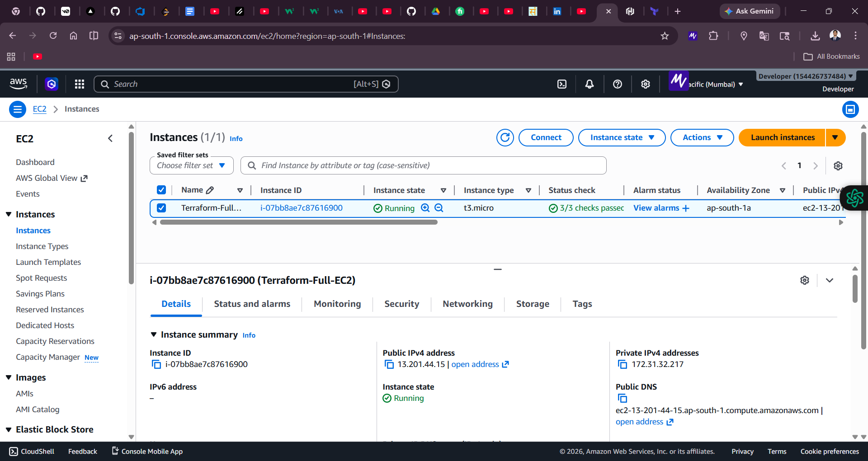Click the detail pane resize handle bar
Viewport: 868px width, 461px height.
click(x=498, y=269)
